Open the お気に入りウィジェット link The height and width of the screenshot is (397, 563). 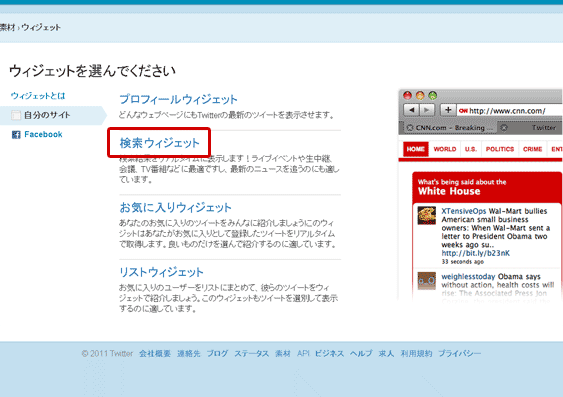176,207
